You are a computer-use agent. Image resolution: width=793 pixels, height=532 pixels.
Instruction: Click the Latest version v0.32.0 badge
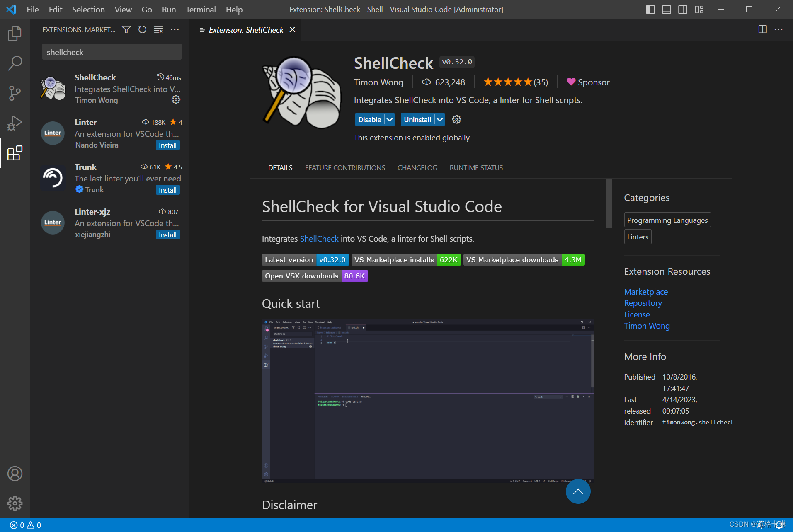coord(305,260)
